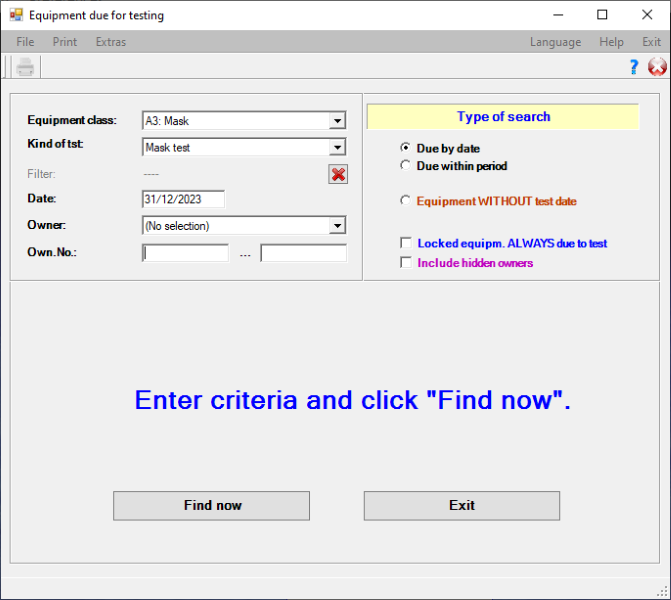Image resolution: width=671 pixels, height=600 pixels.
Task: Open help via blue question mark icon
Action: pos(633,67)
